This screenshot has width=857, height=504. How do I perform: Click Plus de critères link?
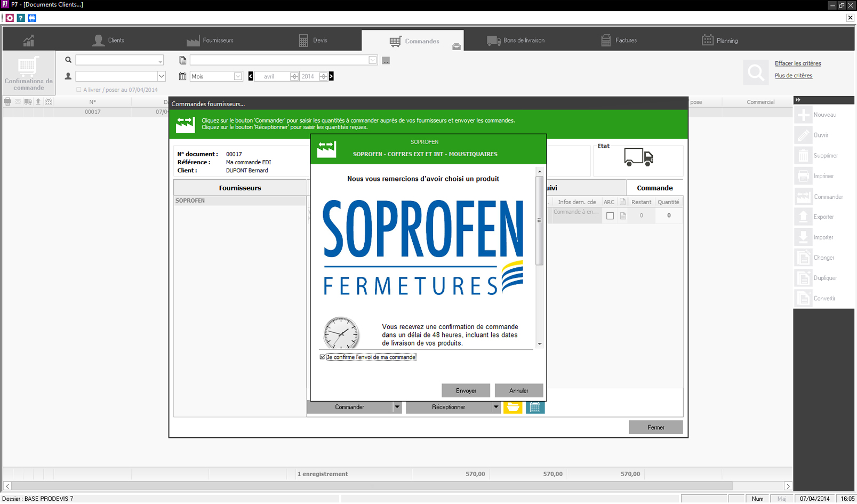[794, 76]
